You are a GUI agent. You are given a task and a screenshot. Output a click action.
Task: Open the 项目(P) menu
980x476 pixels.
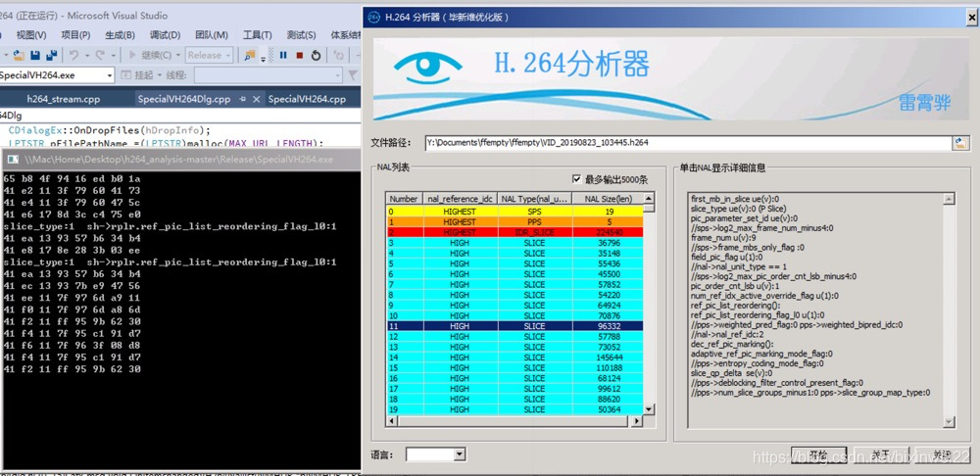coord(75,35)
